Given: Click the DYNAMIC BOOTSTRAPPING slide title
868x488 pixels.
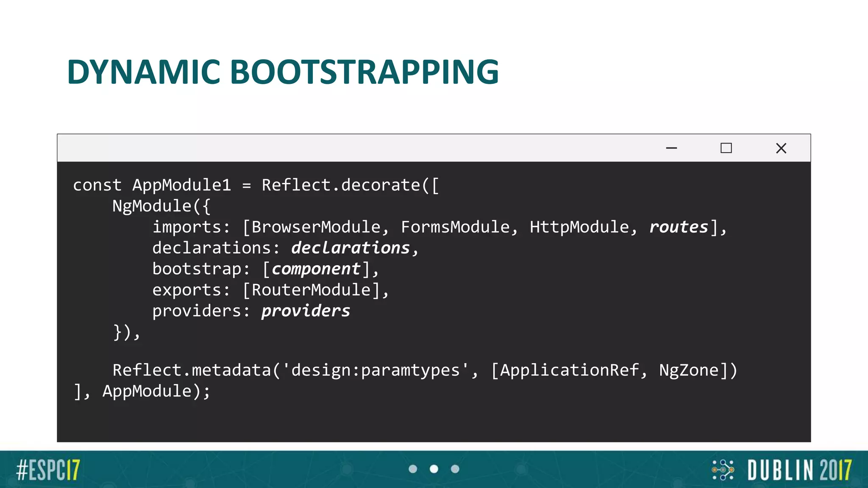Looking at the screenshot, I should (x=283, y=72).
